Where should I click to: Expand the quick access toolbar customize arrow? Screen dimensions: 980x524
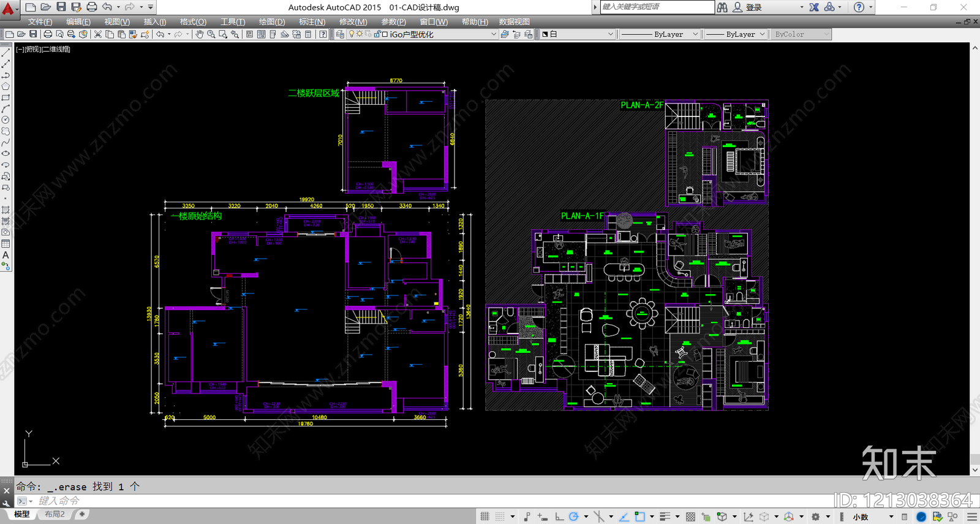pyautogui.click(x=151, y=7)
